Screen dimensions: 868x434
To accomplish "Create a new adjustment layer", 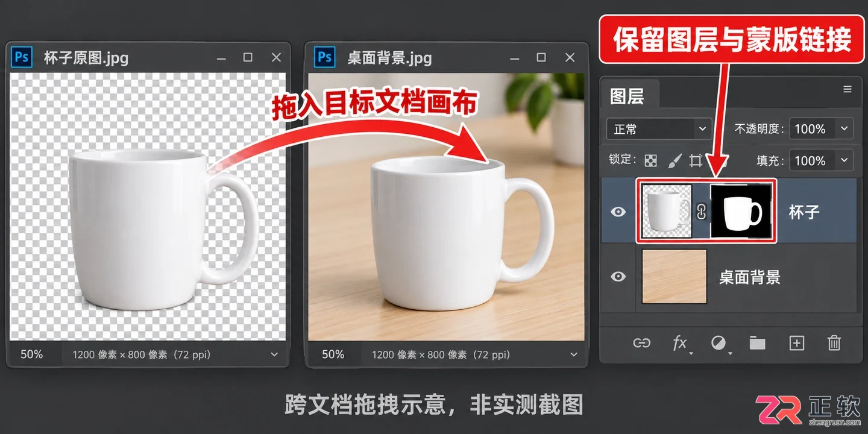I will pyautogui.click(x=719, y=344).
